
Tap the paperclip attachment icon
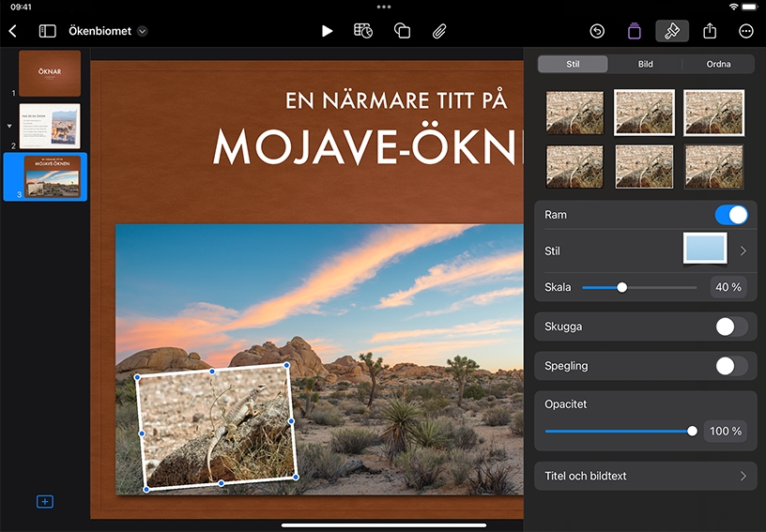[439, 31]
